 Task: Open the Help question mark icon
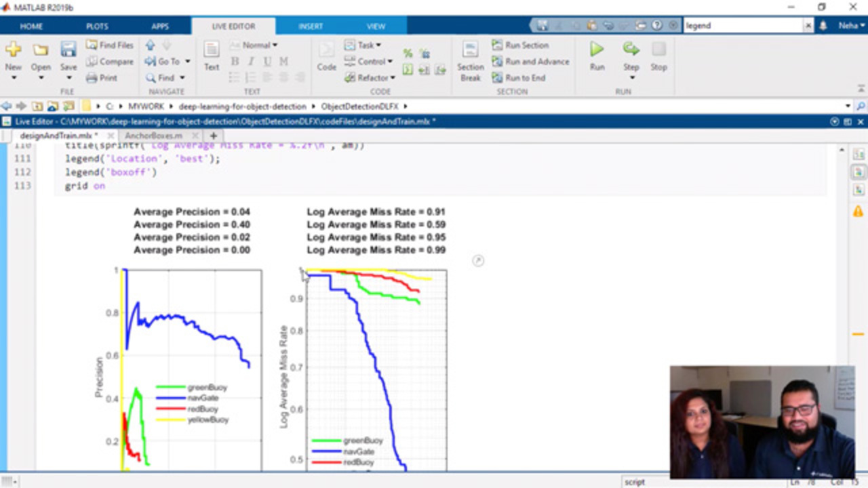(656, 26)
